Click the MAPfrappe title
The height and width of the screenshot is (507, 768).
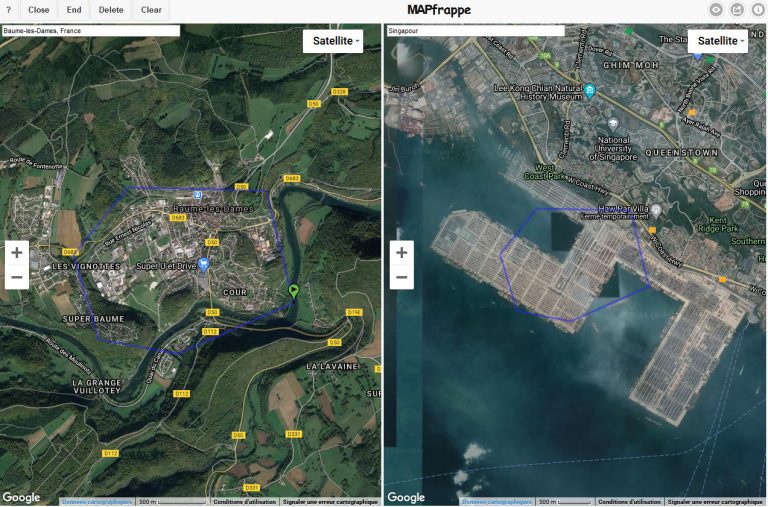pos(439,10)
